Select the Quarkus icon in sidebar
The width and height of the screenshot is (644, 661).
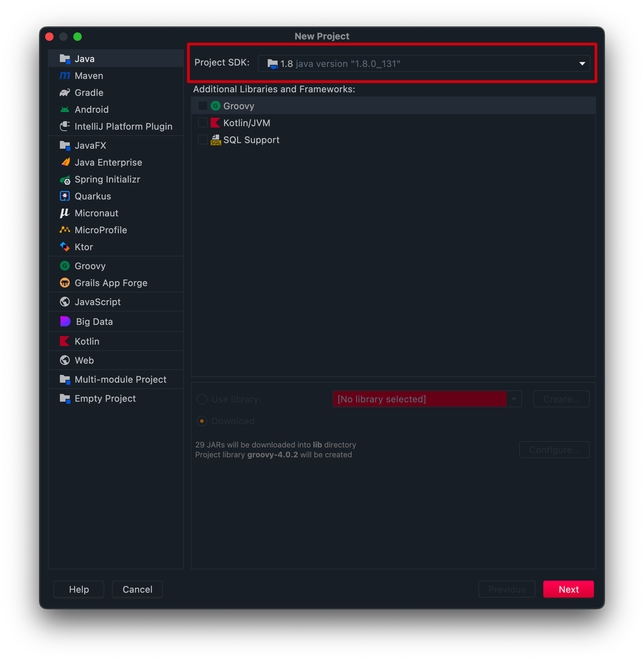[65, 196]
